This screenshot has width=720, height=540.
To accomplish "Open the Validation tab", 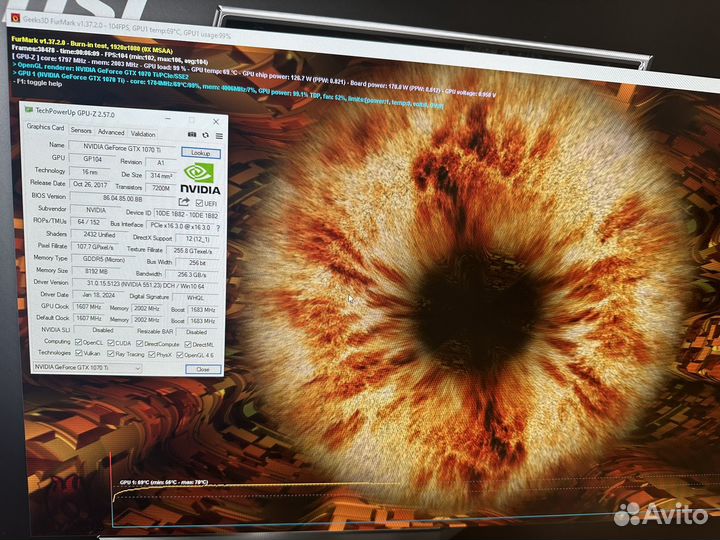I will [x=143, y=133].
